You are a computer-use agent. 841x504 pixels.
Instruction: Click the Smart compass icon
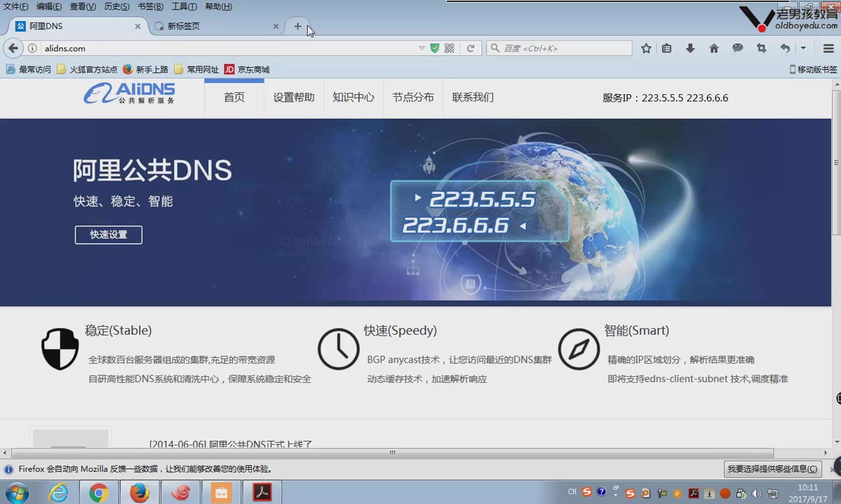579,349
